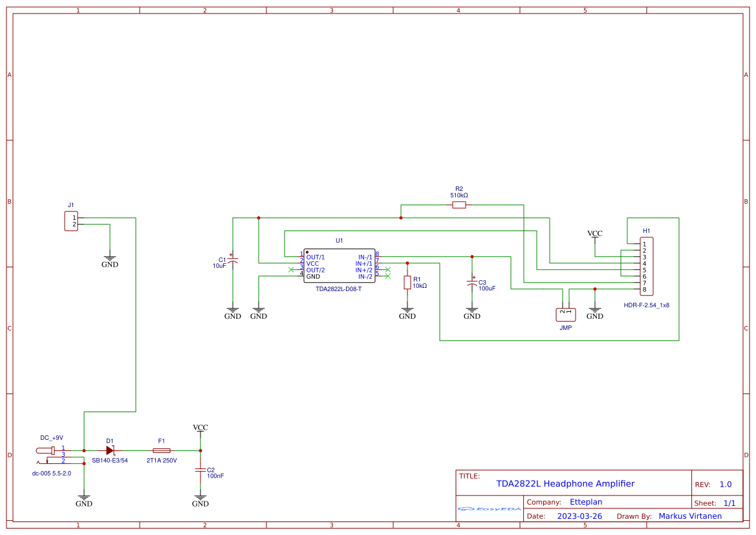Click the U1 TDA2822L IC body
The height and width of the screenshot is (535, 756).
[340, 266]
